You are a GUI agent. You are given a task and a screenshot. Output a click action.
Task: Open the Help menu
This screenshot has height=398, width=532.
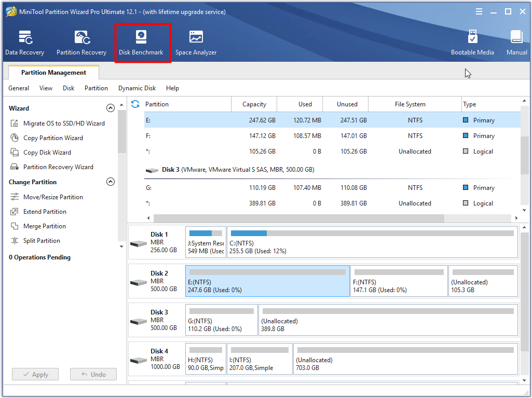point(172,88)
